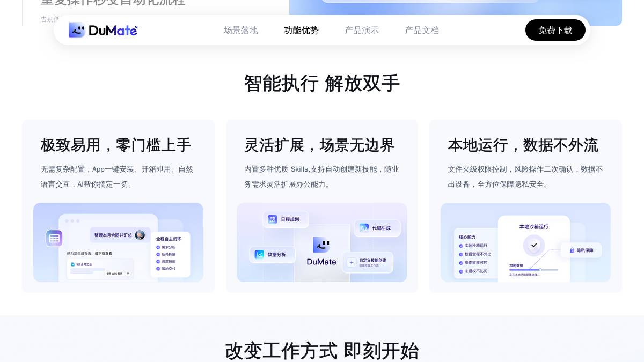Click the chart icon on 数据分析 chip

[260, 255]
